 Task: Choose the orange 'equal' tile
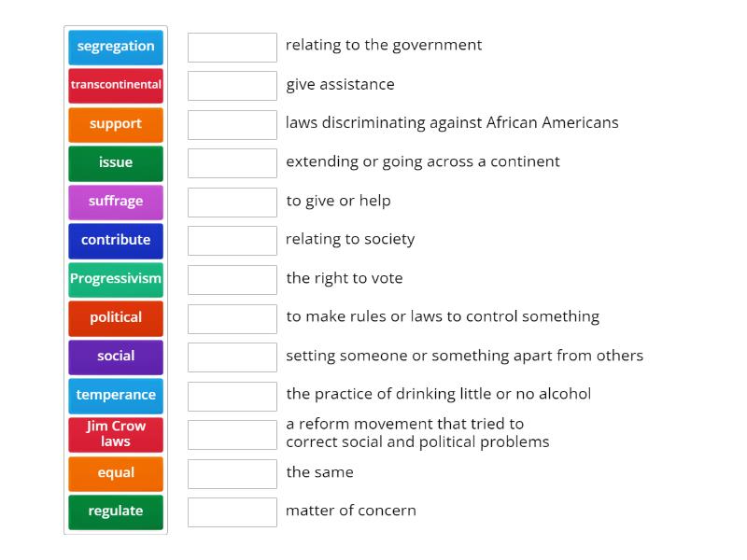pyautogui.click(x=116, y=472)
